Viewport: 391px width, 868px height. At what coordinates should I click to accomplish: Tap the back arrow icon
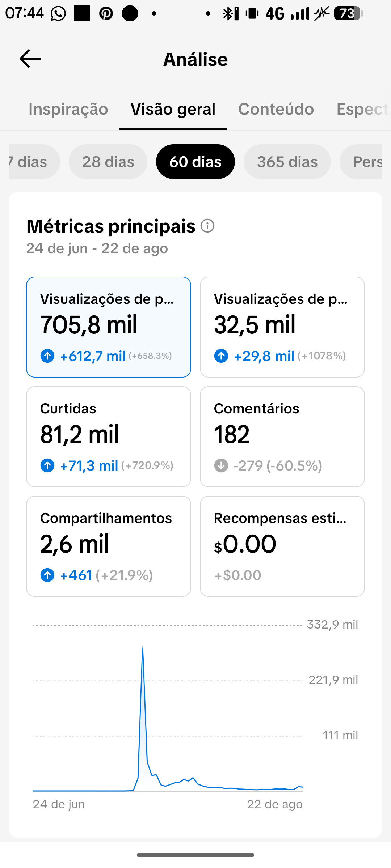pos(30,59)
